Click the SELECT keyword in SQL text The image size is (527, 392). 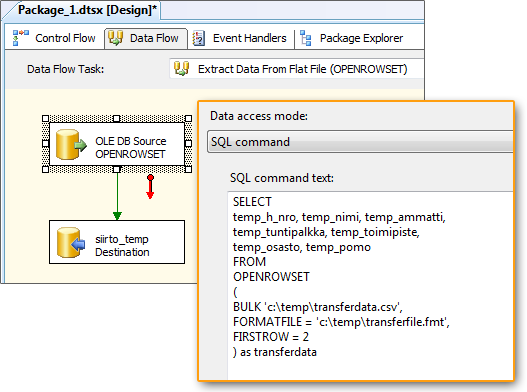tap(252, 202)
